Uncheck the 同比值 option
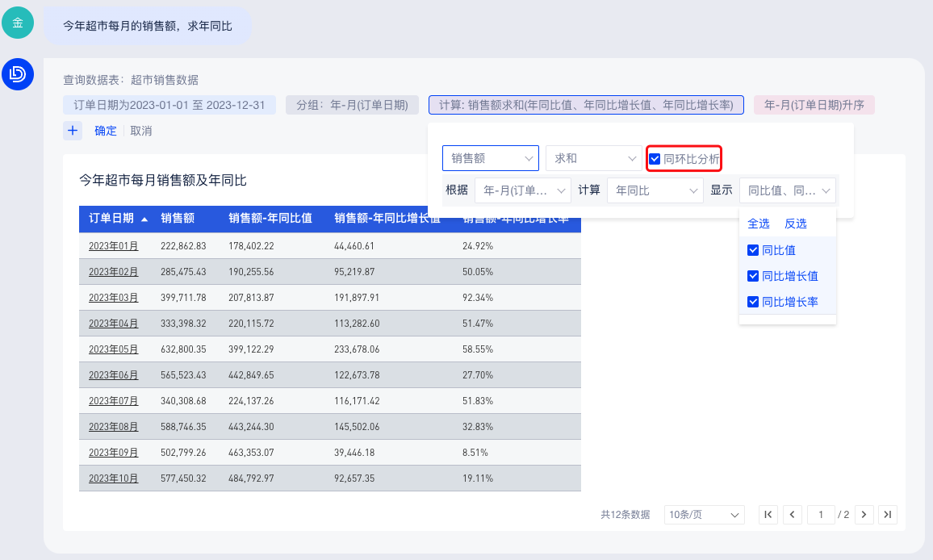The height and width of the screenshot is (560, 933). (753, 250)
